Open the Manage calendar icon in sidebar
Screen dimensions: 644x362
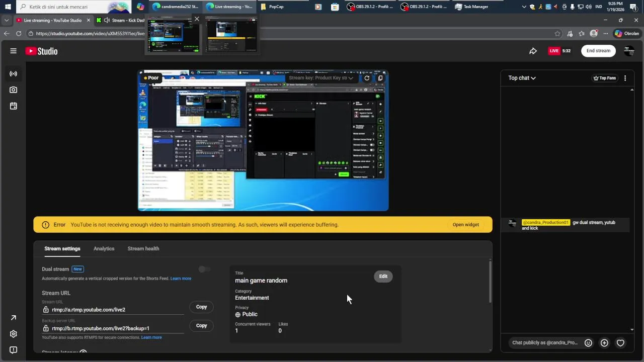(x=14, y=106)
